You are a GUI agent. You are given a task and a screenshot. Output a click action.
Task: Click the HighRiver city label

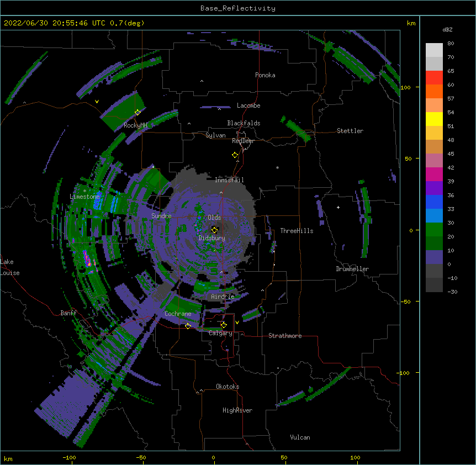click(237, 410)
